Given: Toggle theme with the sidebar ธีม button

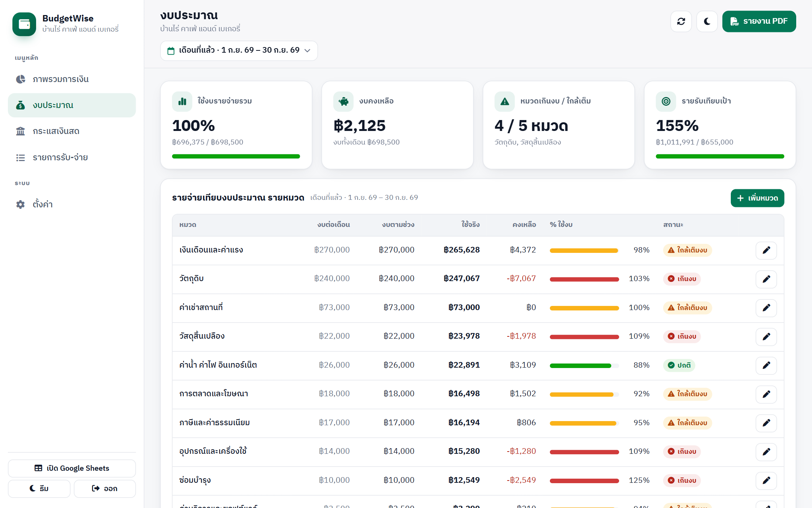Looking at the screenshot, I should point(39,488).
